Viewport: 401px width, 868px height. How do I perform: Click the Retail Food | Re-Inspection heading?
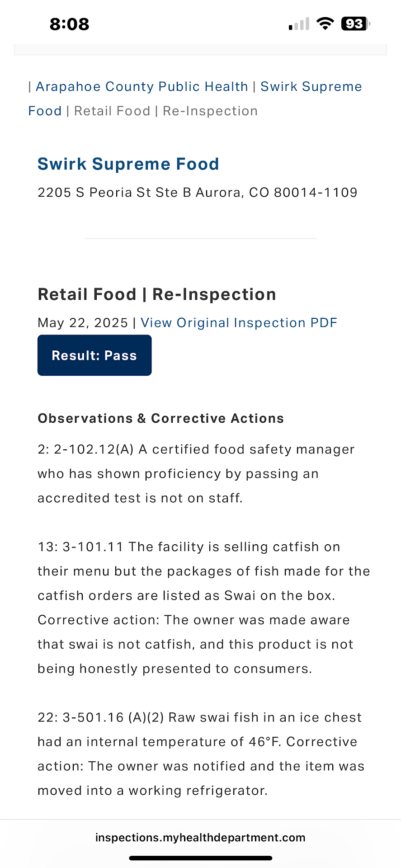point(157,294)
